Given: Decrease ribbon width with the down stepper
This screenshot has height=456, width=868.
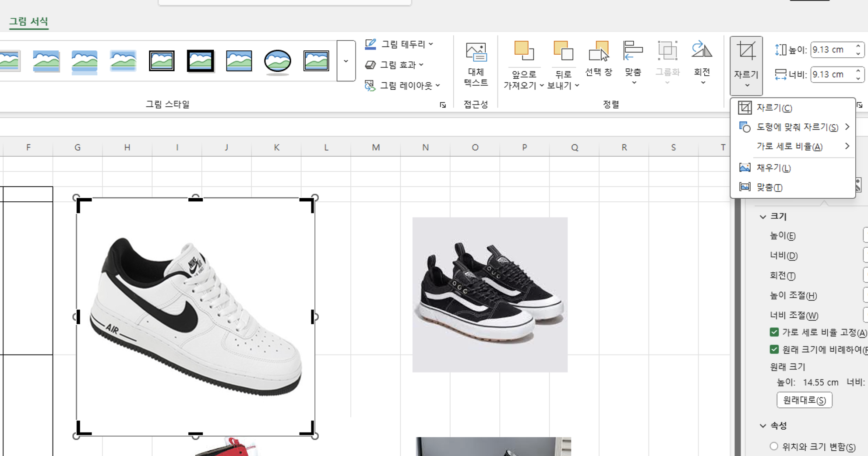Looking at the screenshot, I should [x=858, y=78].
